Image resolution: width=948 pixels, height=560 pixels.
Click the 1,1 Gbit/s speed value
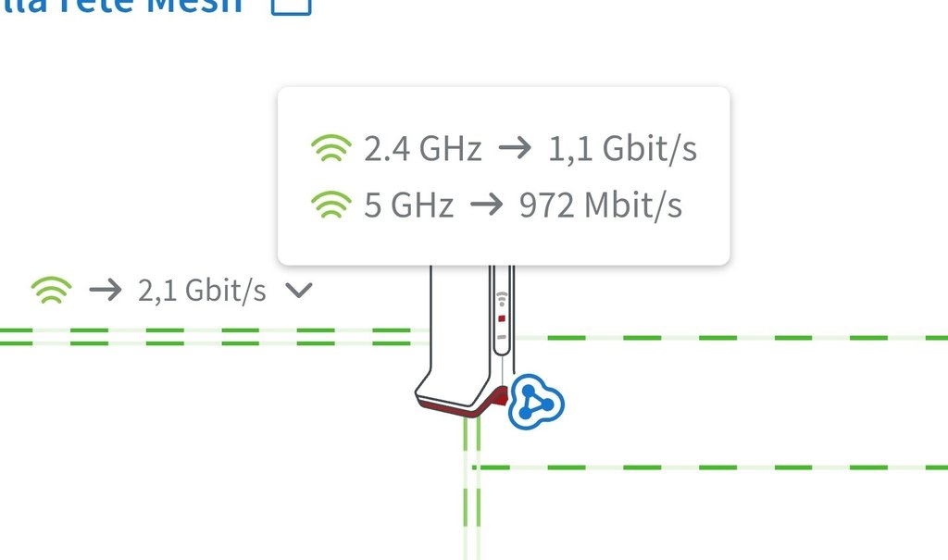point(622,148)
